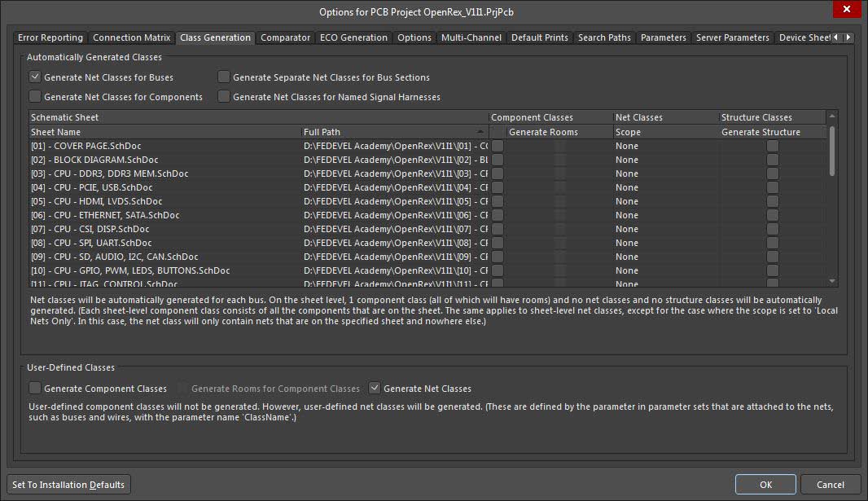Switch to the Connection Matrix tab
This screenshot has width=868, height=501.
click(131, 37)
